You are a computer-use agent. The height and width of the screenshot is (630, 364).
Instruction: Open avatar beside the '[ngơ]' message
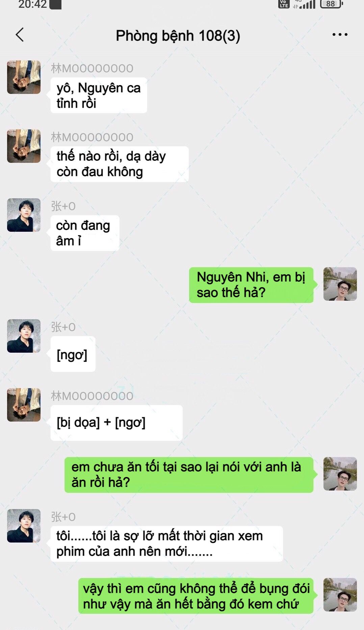24,336
